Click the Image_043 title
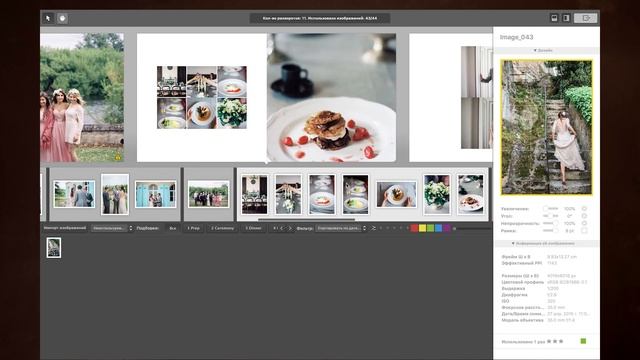The width and height of the screenshot is (640, 360). pyautogui.click(x=516, y=37)
